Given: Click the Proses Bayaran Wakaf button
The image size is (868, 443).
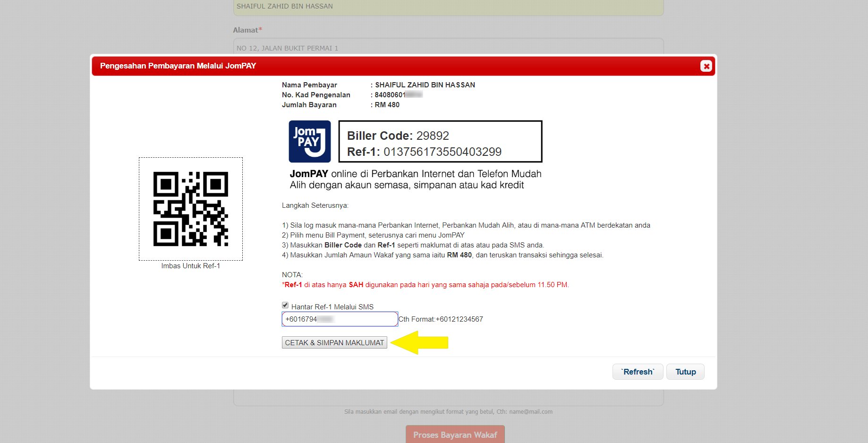Looking at the screenshot, I should [x=455, y=434].
